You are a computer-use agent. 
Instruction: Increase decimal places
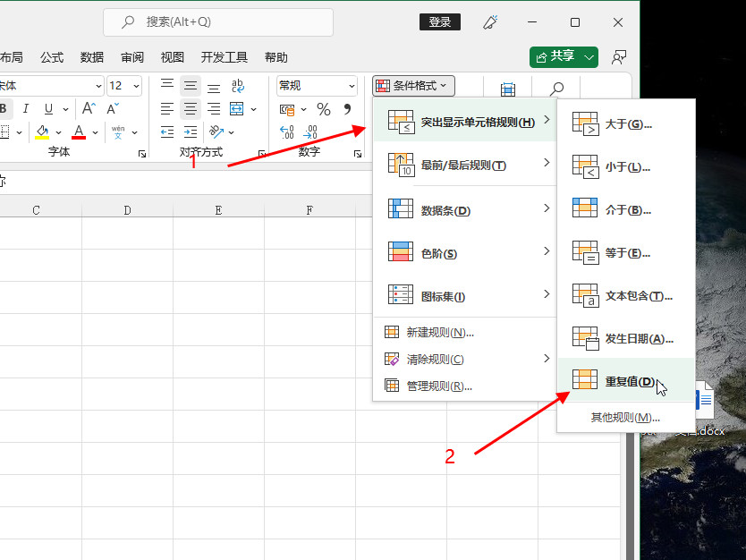tap(287, 132)
